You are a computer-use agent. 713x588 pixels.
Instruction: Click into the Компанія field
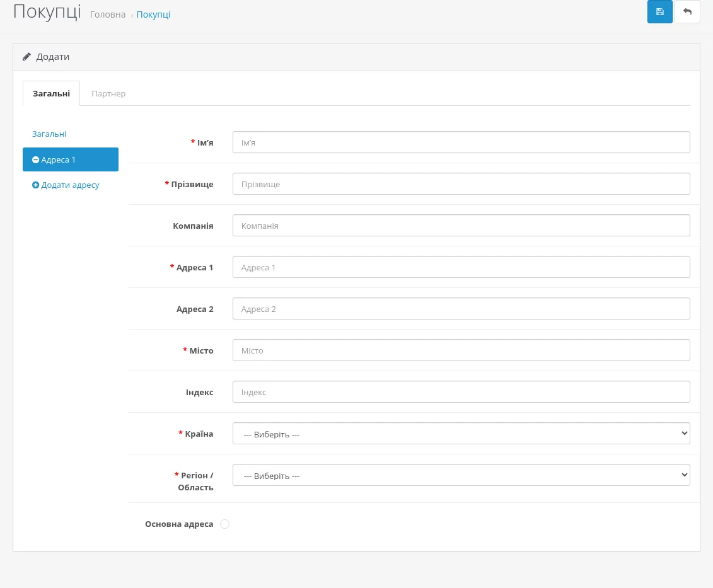[x=461, y=226]
